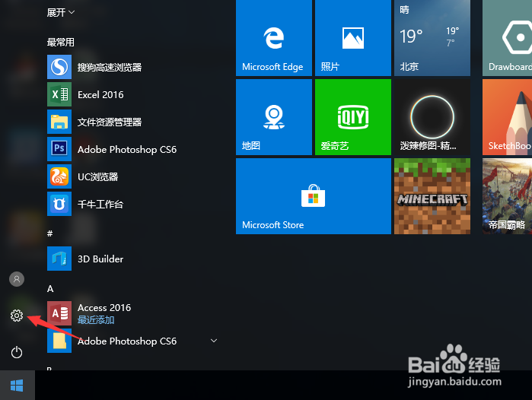Click the # letter group header

pyautogui.click(x=50, y=233)
